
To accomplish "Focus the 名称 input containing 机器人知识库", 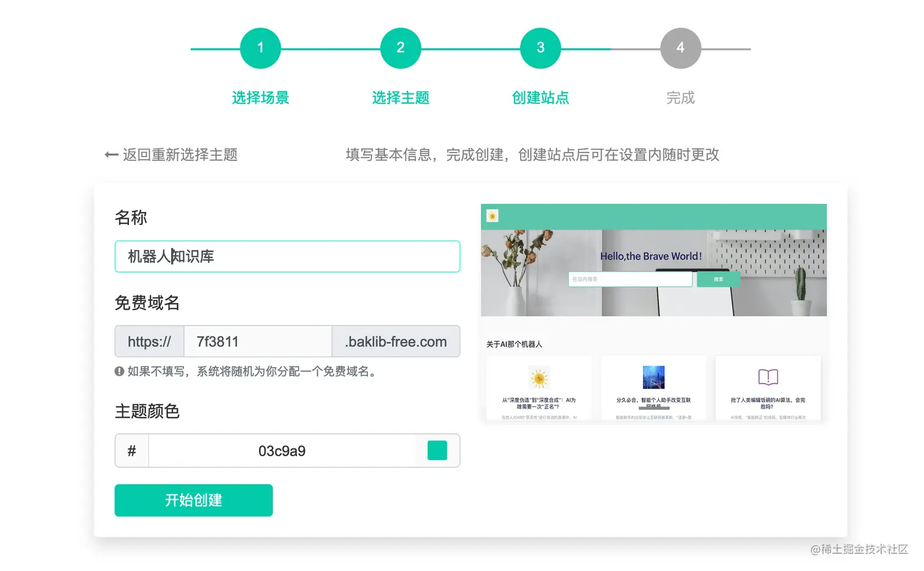I will click(x=287, y=256).
